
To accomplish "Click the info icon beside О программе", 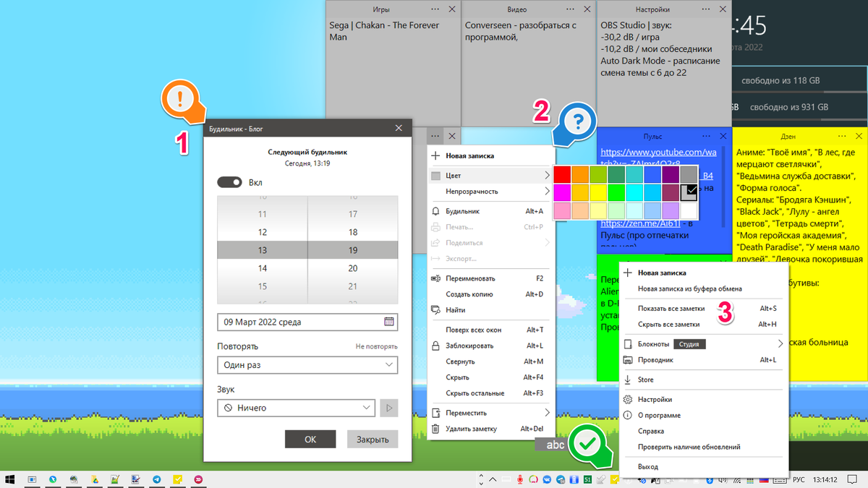I will tap(628, 415).
